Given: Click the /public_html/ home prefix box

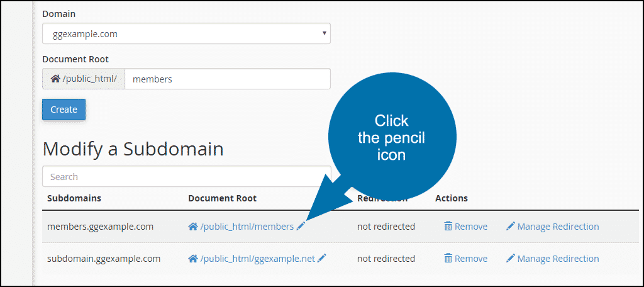Looking at the screenshot, I should 84,79.
